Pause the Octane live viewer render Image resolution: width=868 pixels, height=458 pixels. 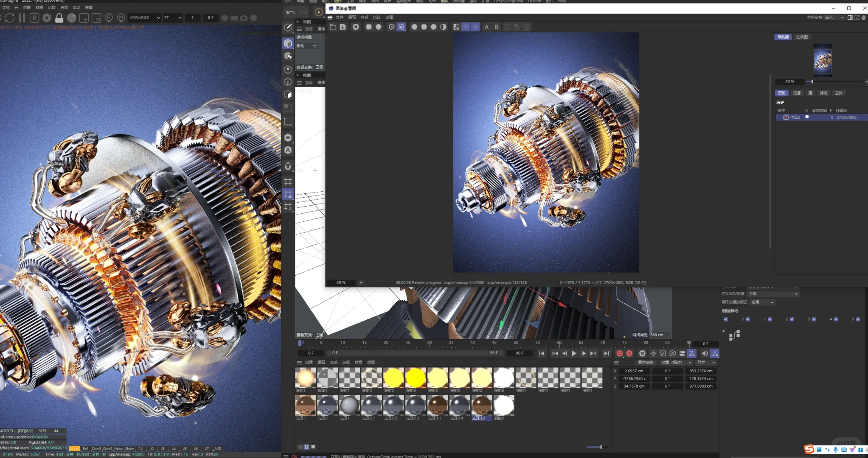(22, 18)
